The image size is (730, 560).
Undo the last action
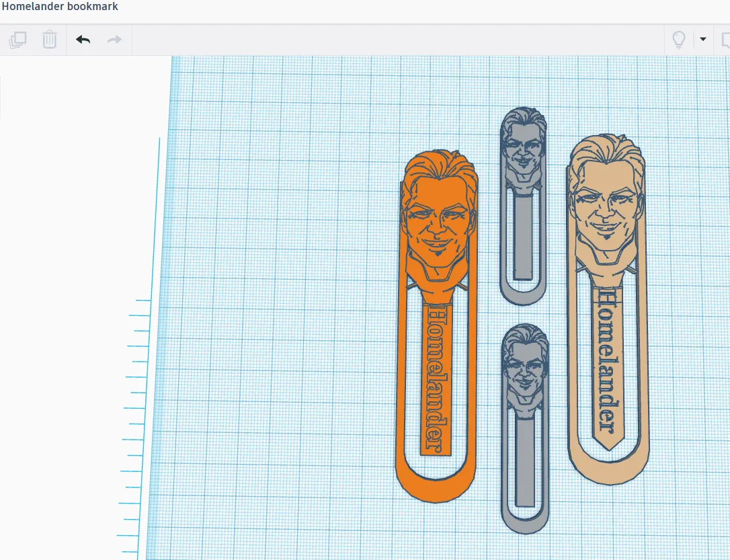tap(83, 40)
